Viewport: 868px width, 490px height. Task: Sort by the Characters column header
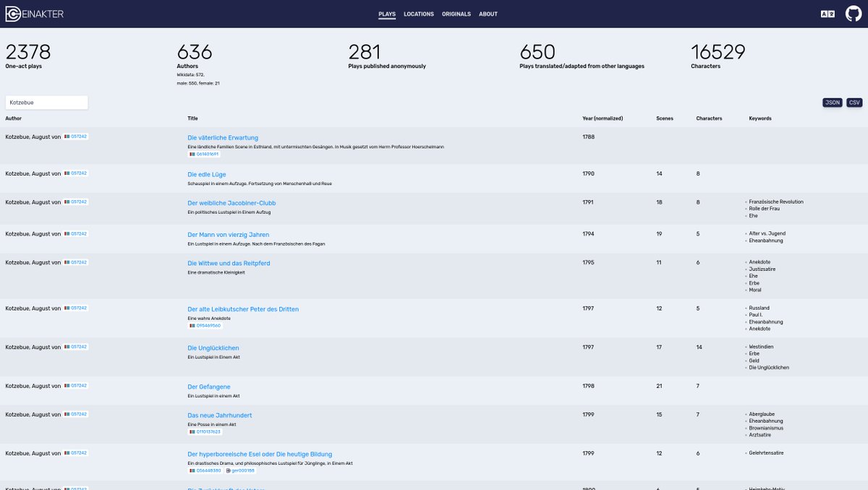(x=709, y=119)
